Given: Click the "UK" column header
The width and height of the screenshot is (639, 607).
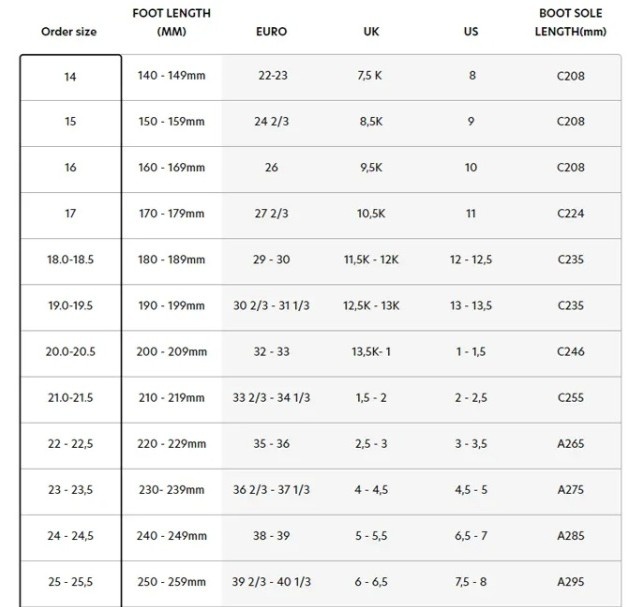Looking at the screenshot, I should point(371,31).
